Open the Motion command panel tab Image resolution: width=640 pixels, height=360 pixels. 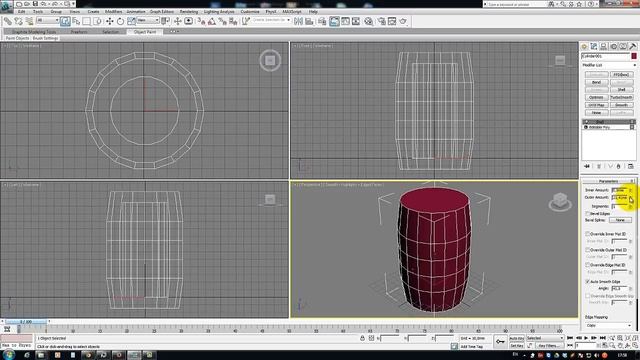[613, 47]
